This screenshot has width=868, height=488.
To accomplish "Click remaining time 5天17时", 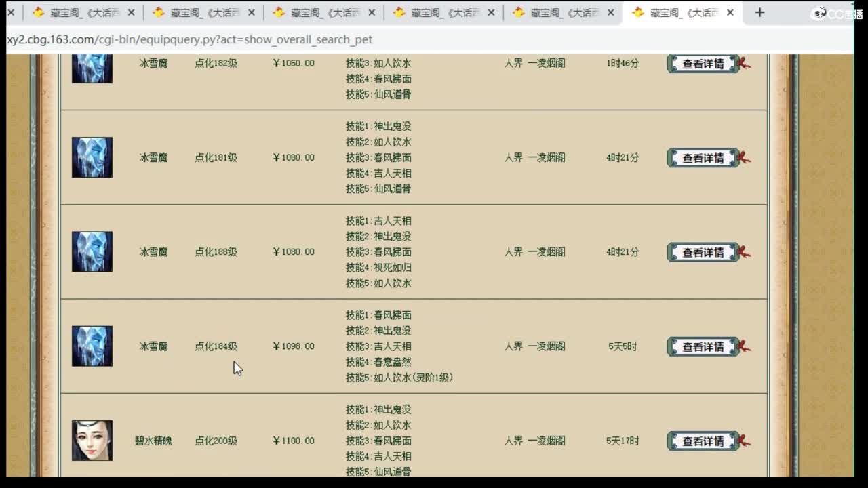I will coord(623,441).
